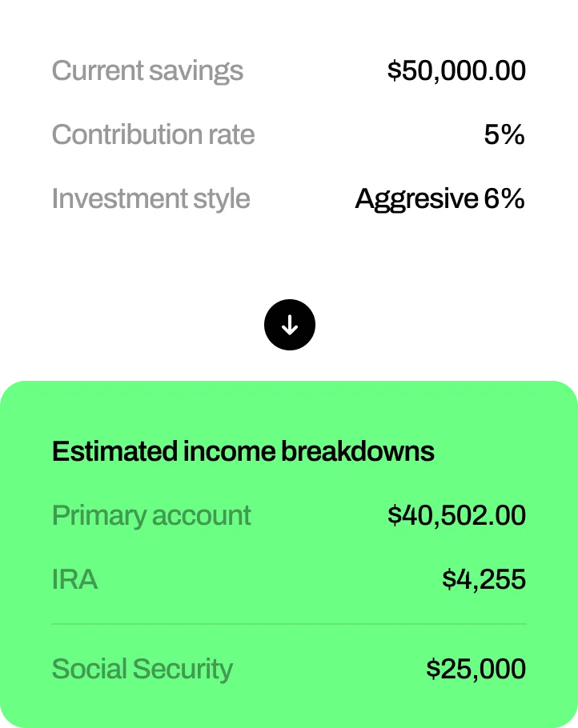The image size is (578, 728).
Task: Select the 'Social Security' row label
Action: pyautogui.click(x=142, y=669)
